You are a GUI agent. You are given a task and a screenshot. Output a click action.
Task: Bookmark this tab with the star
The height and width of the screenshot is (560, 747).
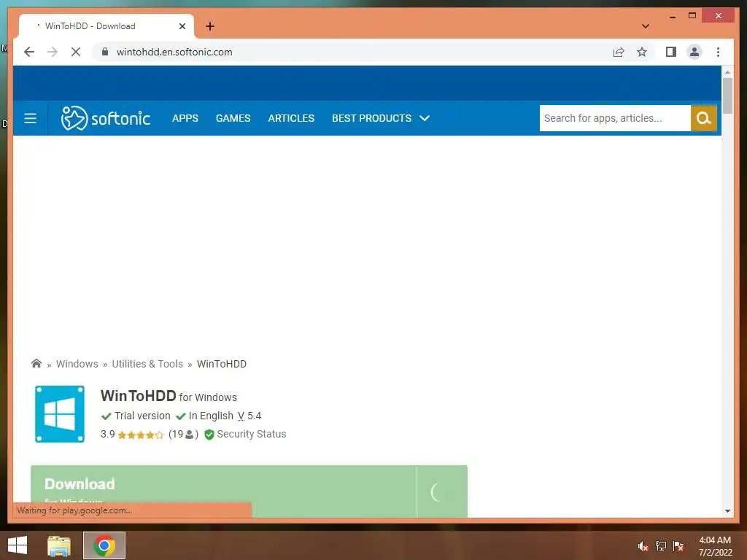(642, 52)
